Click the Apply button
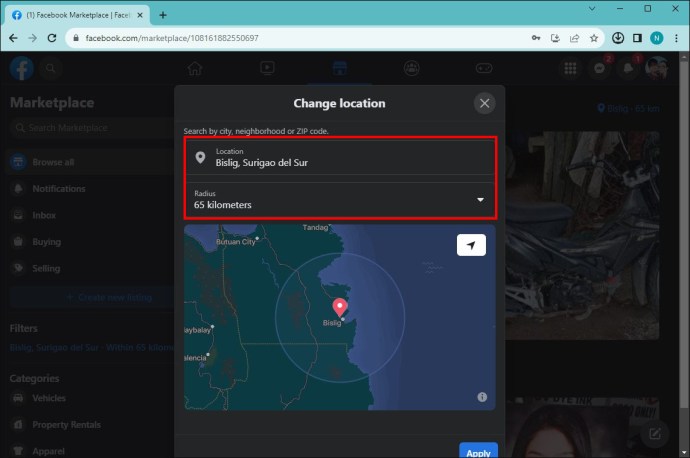 tap(478, 451)
